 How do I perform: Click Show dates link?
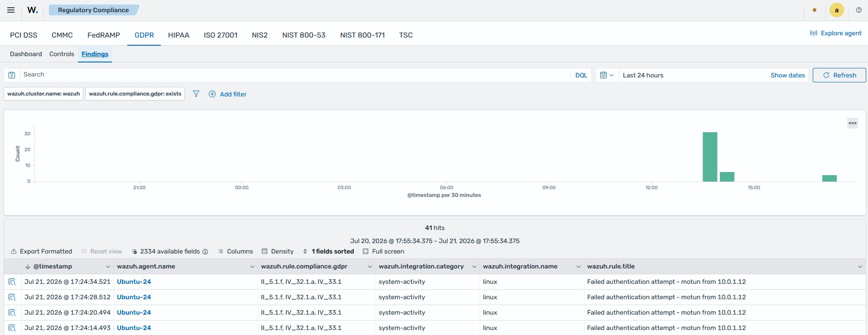(787, 75)
